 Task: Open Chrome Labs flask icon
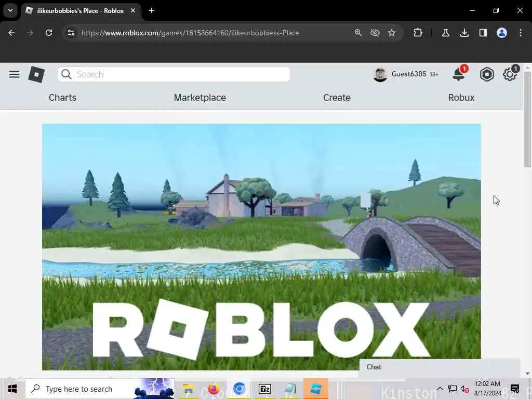(x=445, y=33)
